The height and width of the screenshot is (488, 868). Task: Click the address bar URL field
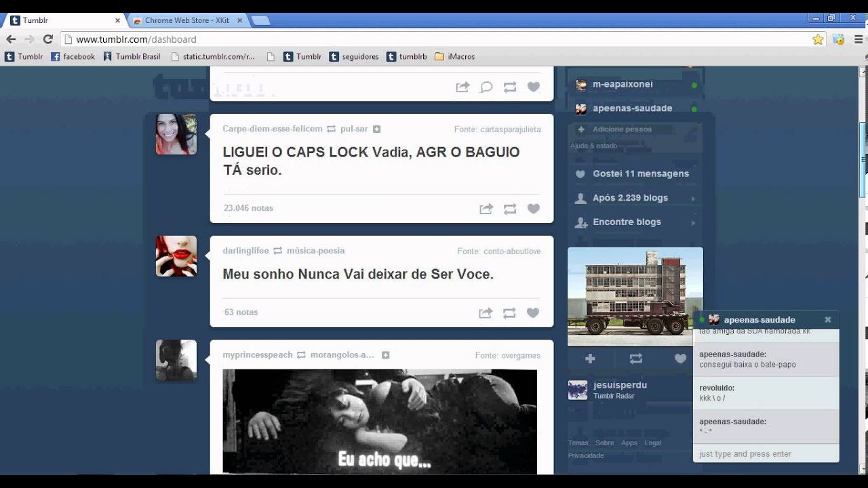pos(434,39)
